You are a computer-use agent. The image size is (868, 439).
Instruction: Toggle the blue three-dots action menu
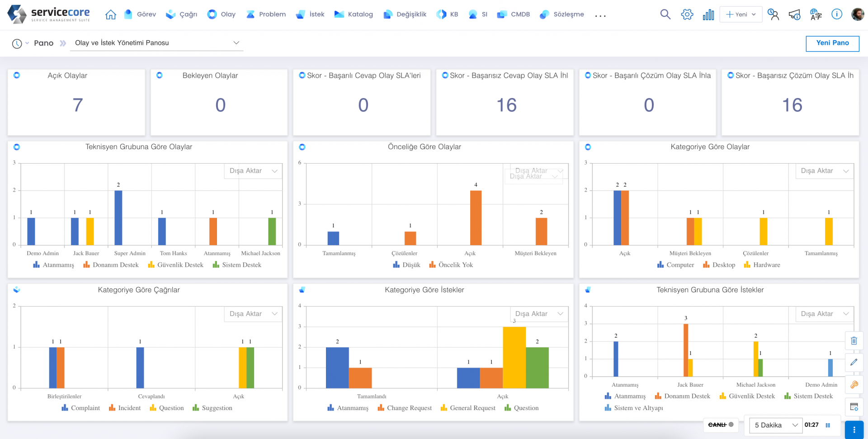tap(854, 430)
